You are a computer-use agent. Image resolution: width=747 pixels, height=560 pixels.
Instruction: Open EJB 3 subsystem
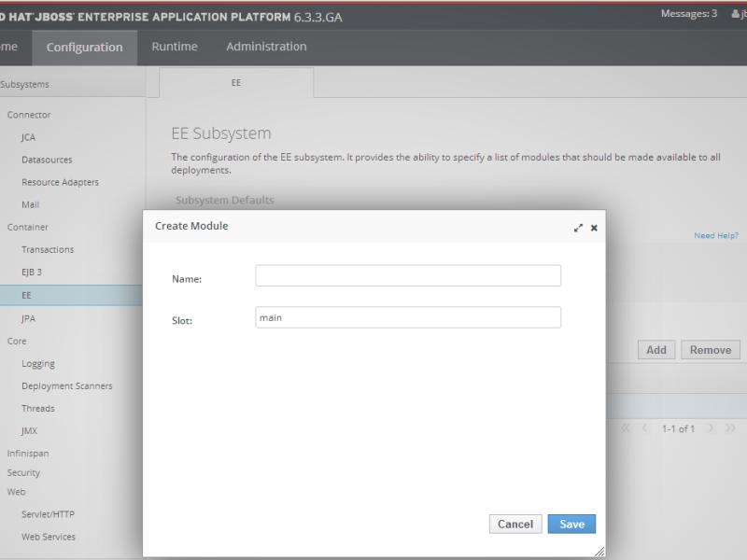click(x=32, y=272)
